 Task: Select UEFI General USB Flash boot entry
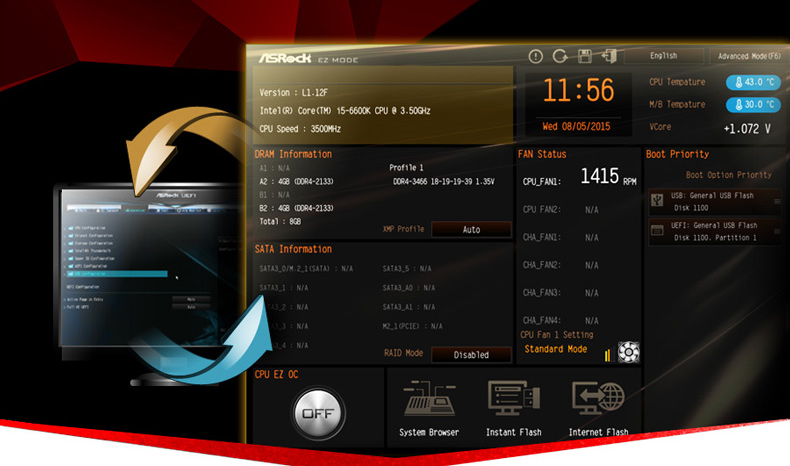pyautogui.click(x=714, y=232)
